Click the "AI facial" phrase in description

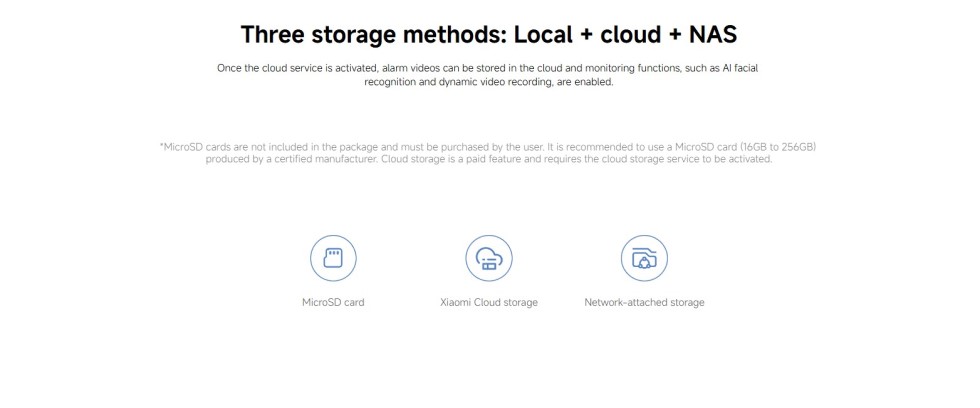tap(740, 68)
